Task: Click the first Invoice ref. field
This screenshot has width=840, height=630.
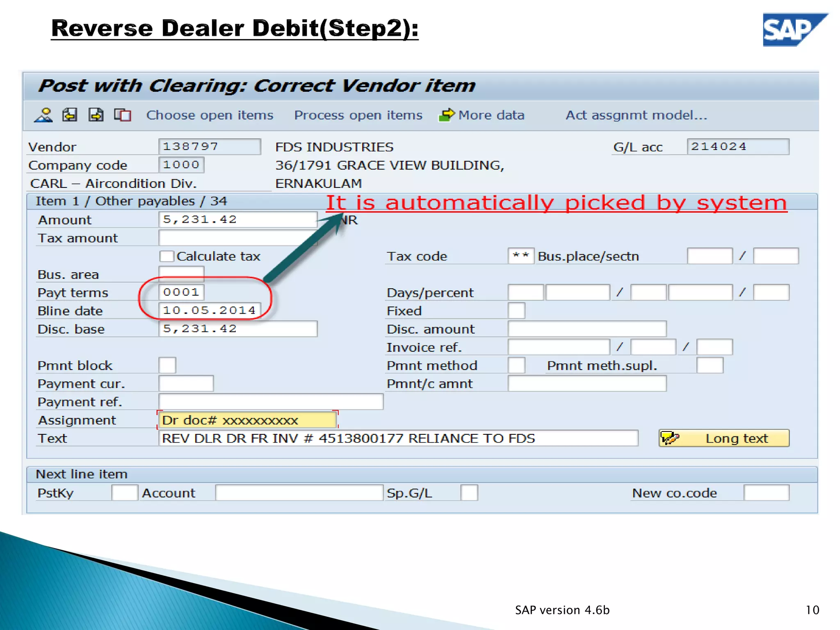Action: click(x=559, y=347)
